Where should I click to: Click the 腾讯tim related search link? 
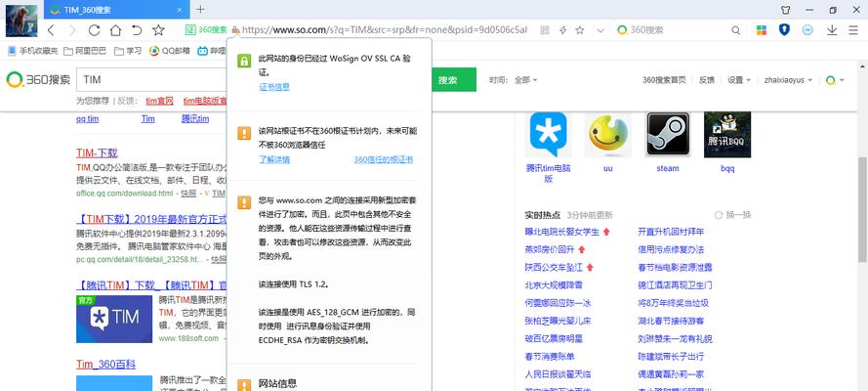(195, 118)
